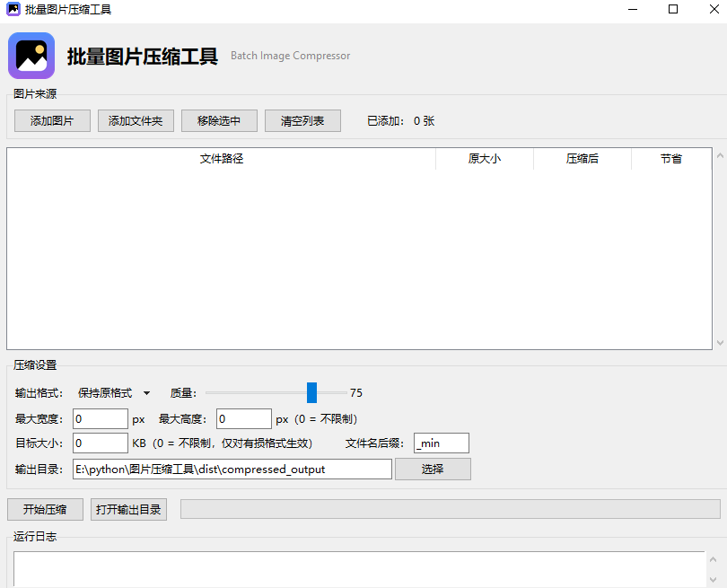Click the Batch Image Compressor subtitle
Screen dimensions: 727x588
click(x=290, y=56)
